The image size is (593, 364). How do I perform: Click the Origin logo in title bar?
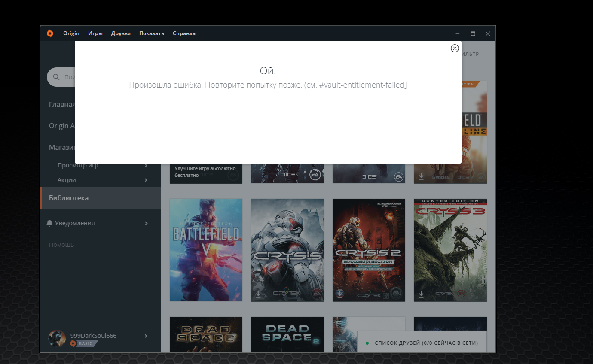pyautogui.click(x=50, y=33)
